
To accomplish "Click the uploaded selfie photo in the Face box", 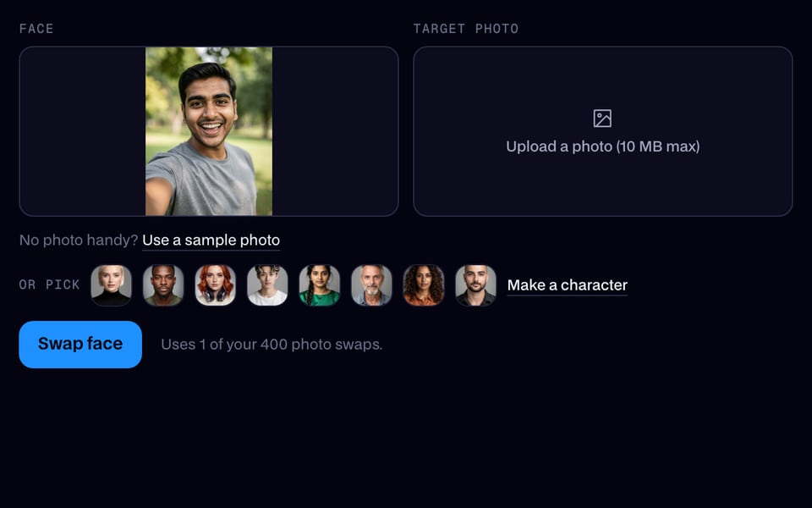I will tap(209, 131).
